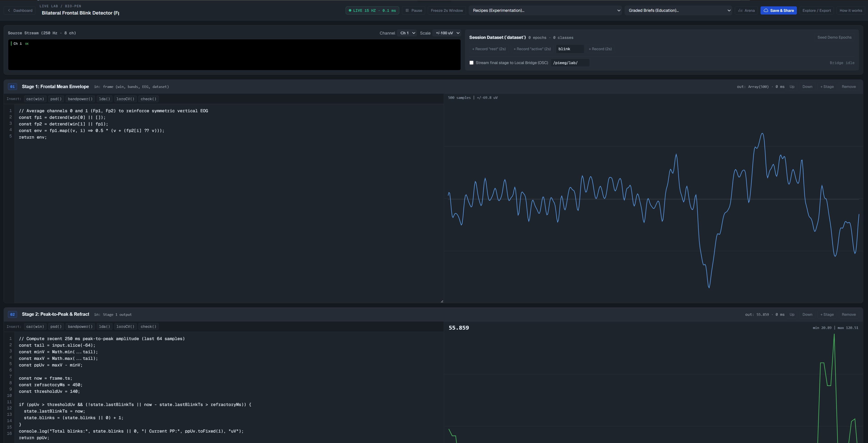
Task: Click the /pieeg/lab/ OSC path field
Action: tap(570, 63)
